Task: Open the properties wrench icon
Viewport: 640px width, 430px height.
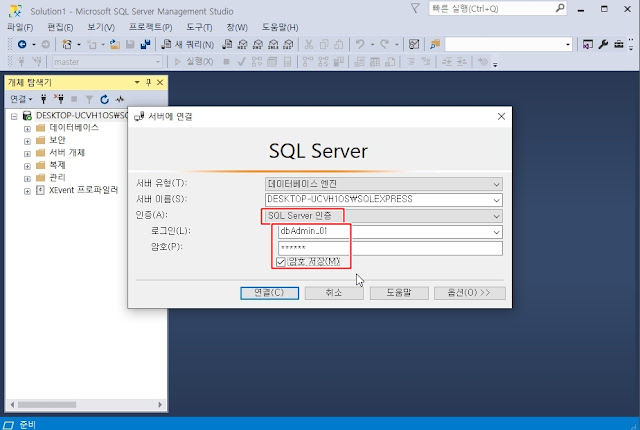Action: [x=603, y=44]
